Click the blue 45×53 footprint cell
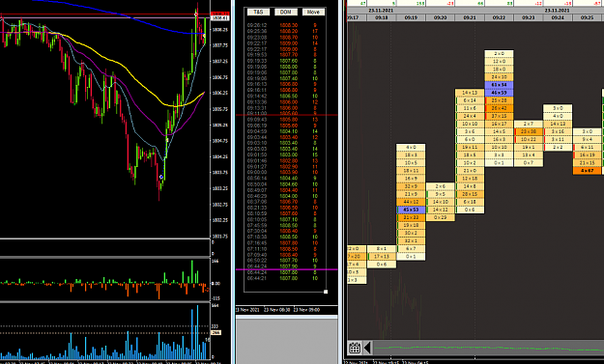Viewport: 604px width, 364px height. [411, 210]
